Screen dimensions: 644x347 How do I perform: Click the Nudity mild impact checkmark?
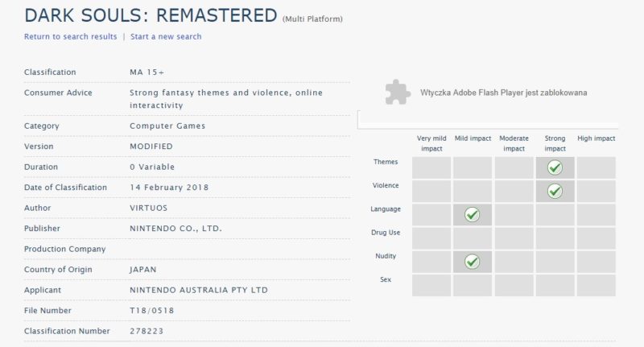tap(472, 262)
